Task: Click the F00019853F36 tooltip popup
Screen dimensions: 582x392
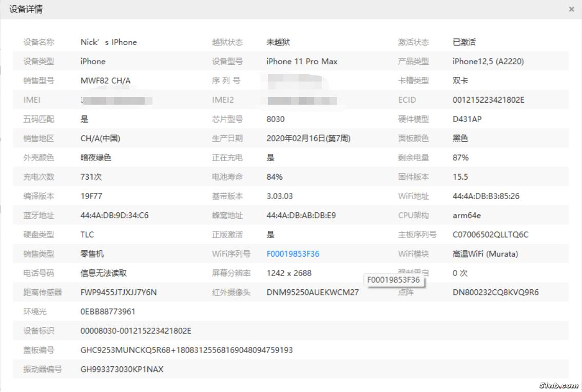Action: pos(393,280)
